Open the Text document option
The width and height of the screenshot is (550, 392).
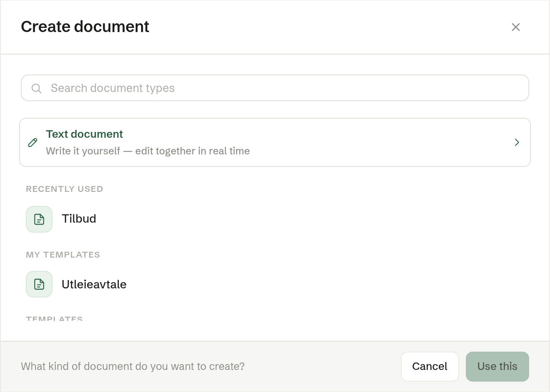[275, 142]
